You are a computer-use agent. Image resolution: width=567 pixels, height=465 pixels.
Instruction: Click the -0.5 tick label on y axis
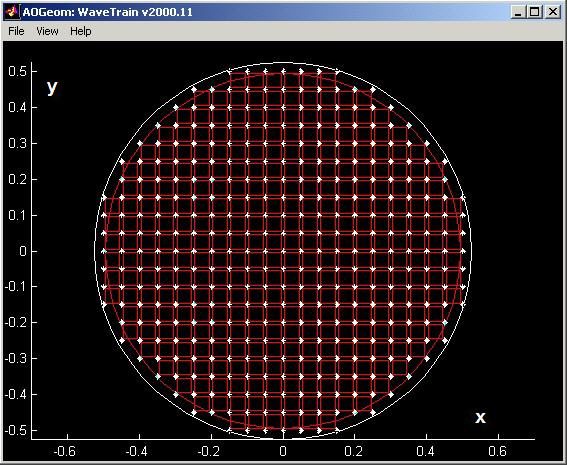tap(15, 430)
